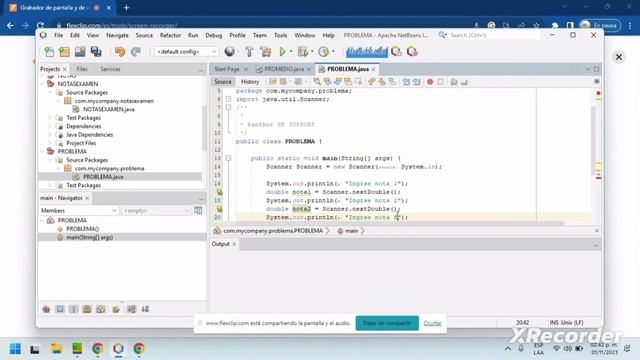
Task: Click the Navigator filter icon beside empty combo
Action: pos(198,210)
